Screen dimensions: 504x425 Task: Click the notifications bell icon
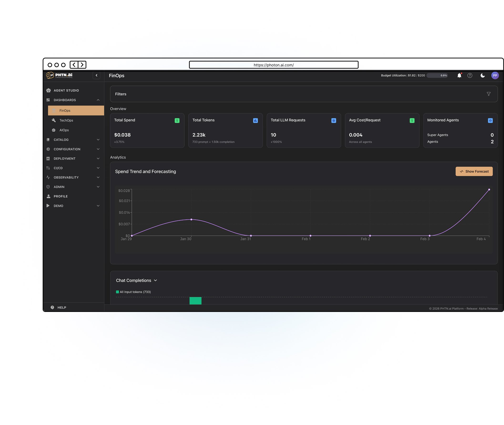click(459, 75)
